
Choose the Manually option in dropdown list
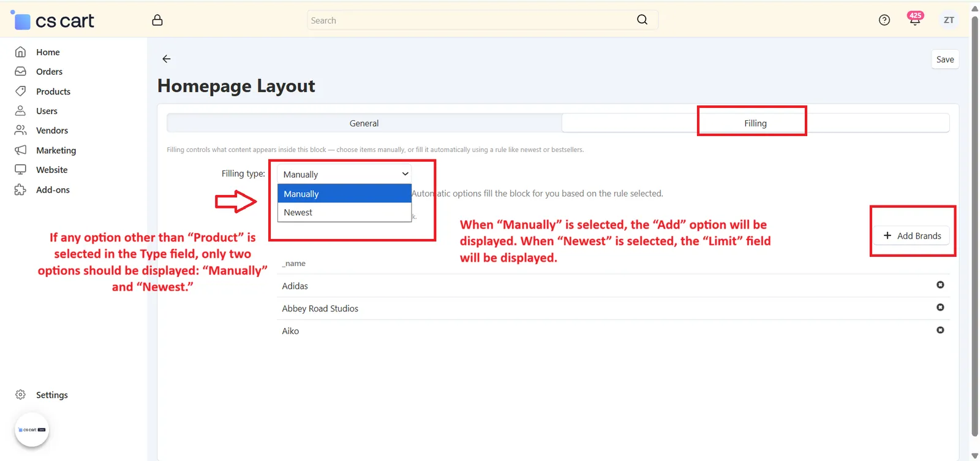344,194
